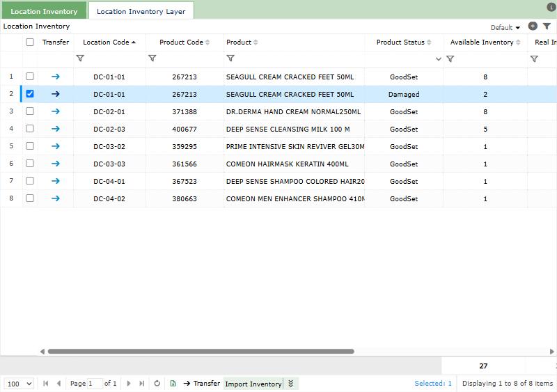Click location code DC-04-02 cell

click(x=109, y=198)
